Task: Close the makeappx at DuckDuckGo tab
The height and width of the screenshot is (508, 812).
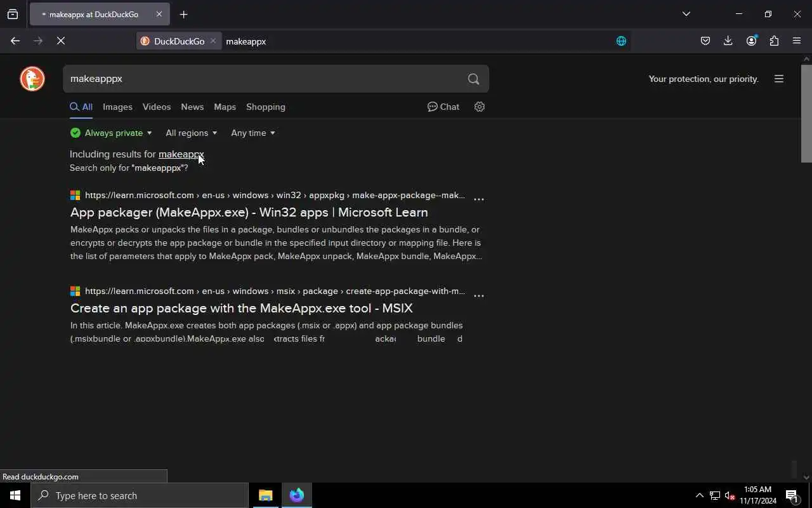Action: (x=159, y=14)
